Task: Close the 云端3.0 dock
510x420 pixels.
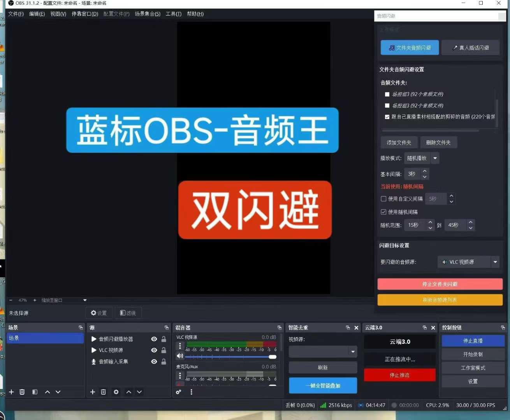Action: click(433, 328)
